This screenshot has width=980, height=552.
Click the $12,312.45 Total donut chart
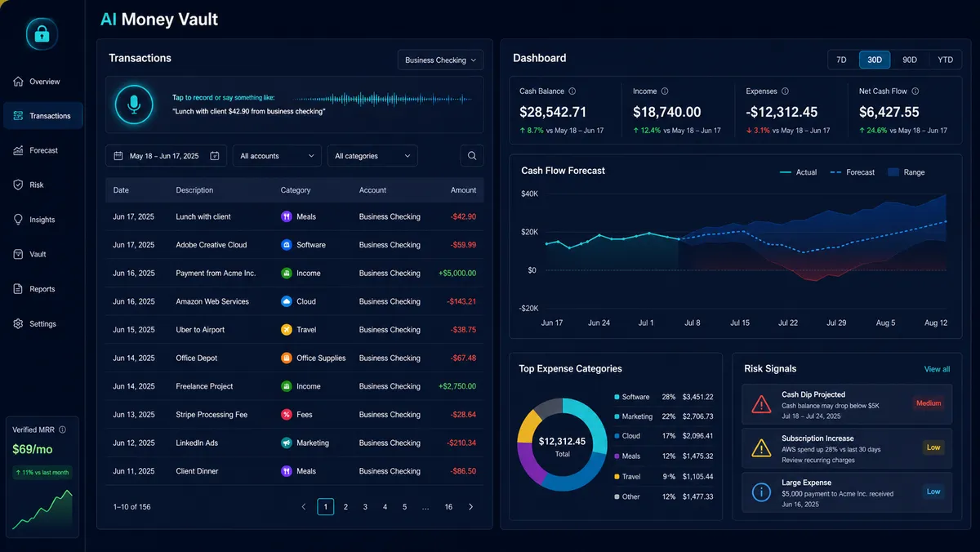point(563,445)
